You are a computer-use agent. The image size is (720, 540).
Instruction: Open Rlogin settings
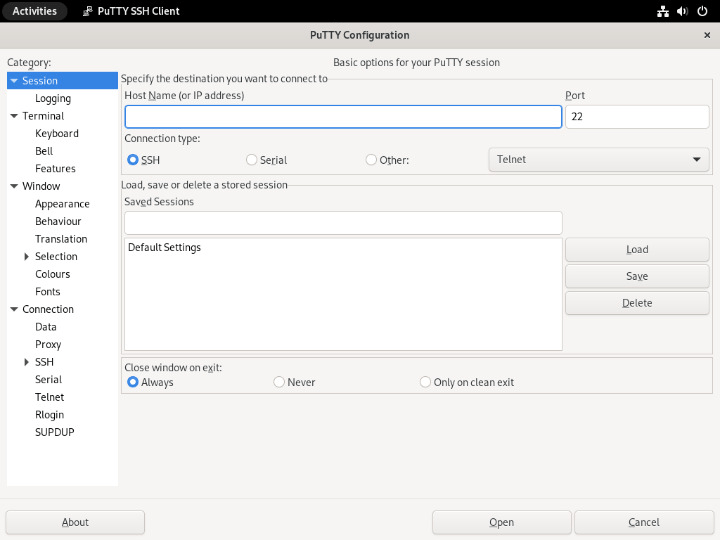pos(50,415)
